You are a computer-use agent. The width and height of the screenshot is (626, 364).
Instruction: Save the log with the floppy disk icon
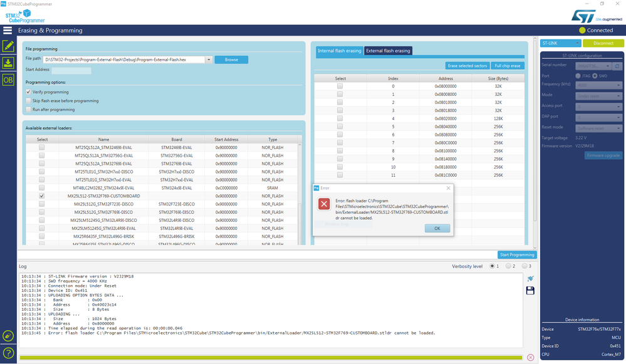pyautogui.click(x=530, y=291)
